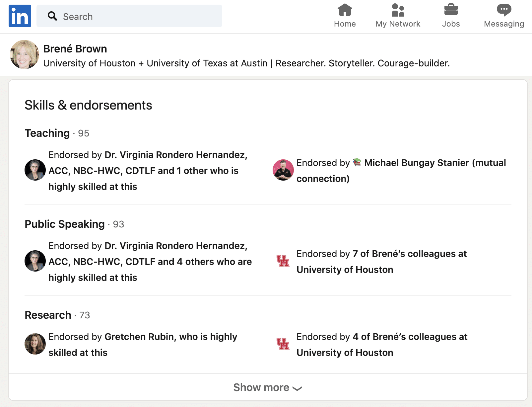
Task: Click Michael Bungay Stanier's avatar
Action: [x=283, y=170]
